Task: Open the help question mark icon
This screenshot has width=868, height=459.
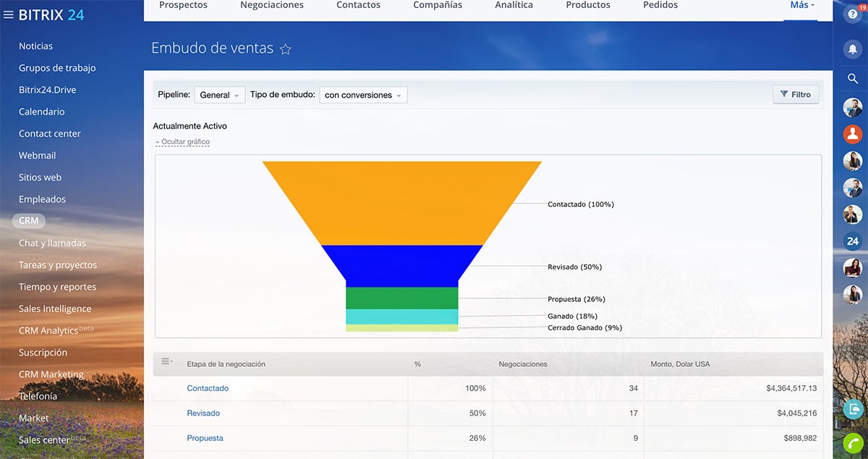Action: (x=852, y=15)
